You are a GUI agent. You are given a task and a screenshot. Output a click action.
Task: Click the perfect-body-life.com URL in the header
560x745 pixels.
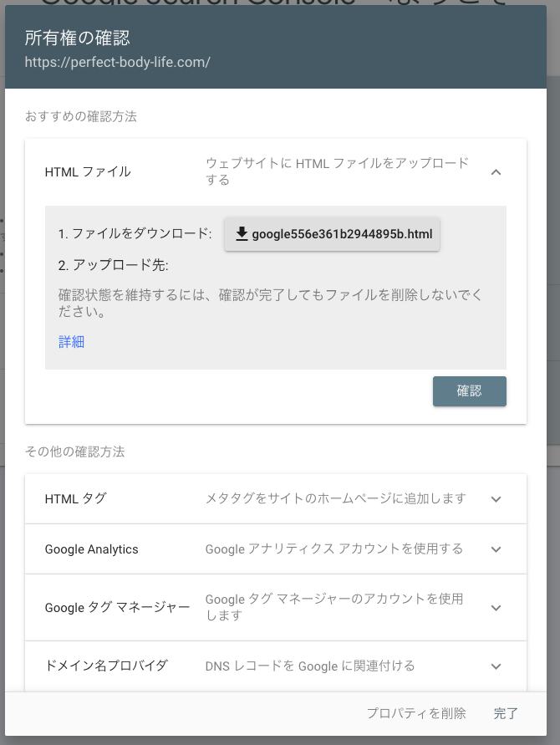tap(117, 62)
